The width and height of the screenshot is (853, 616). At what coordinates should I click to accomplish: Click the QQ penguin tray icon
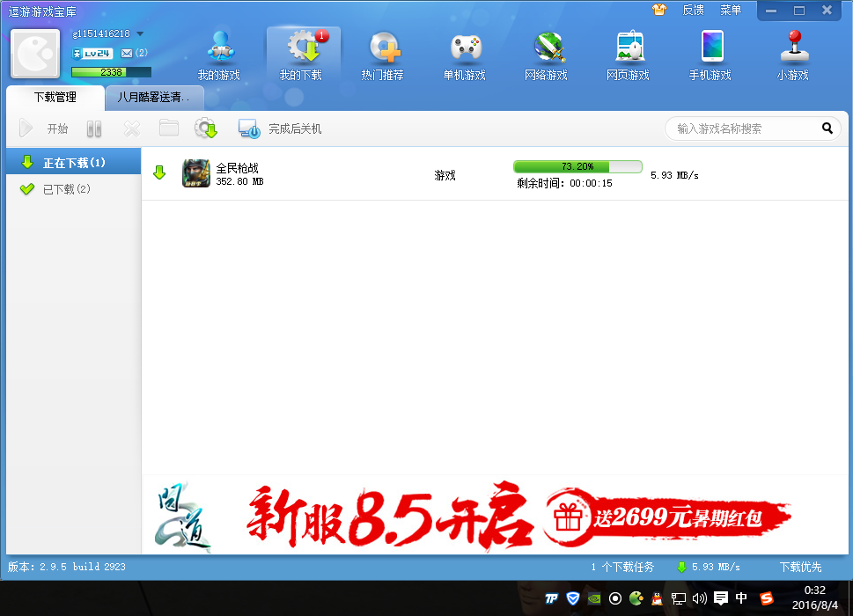coord(658,598)
